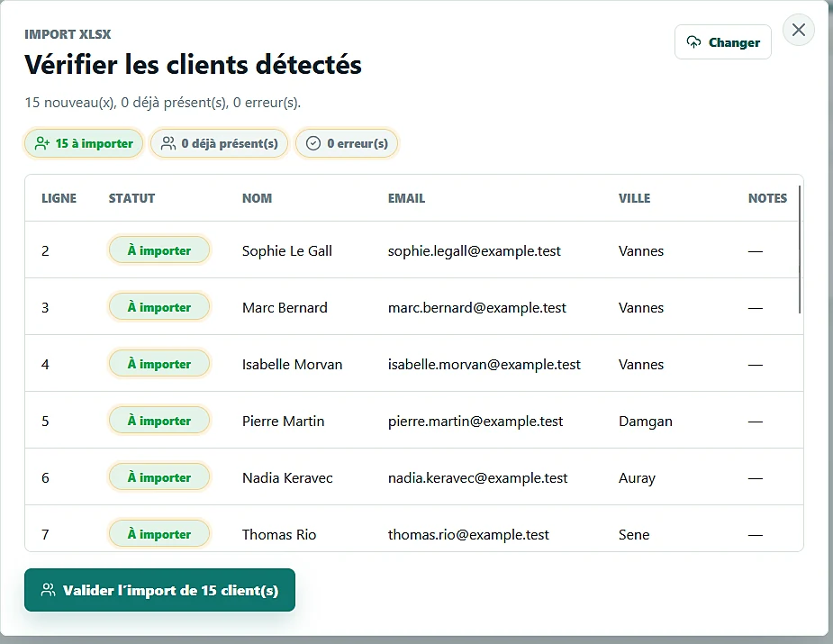Click the Vérifier les clients détectés heading
The height and width of the screenshot is (644, 833).
point(193,65)
